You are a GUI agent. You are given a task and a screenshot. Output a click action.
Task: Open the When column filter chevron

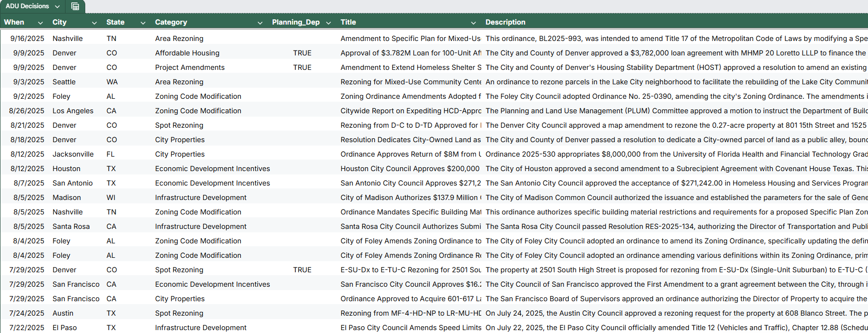pyautogui.click(x=40, y=23)
